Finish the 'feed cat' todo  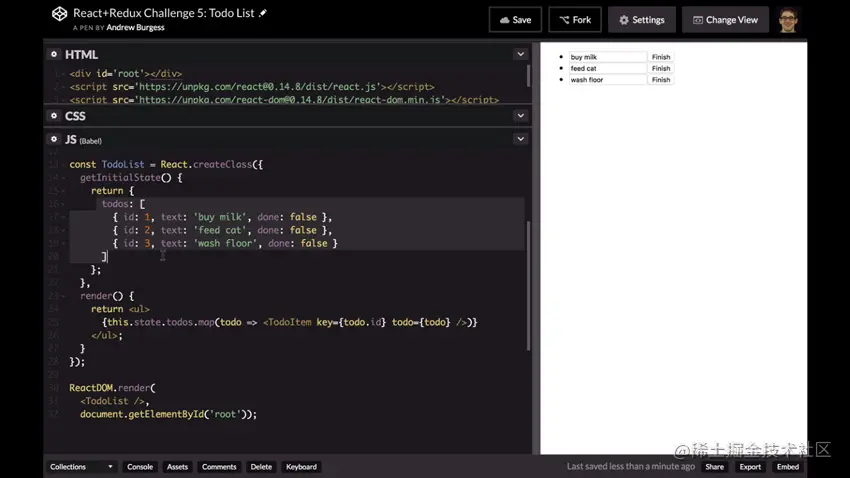pyautogui.click(x=661, y=68)
